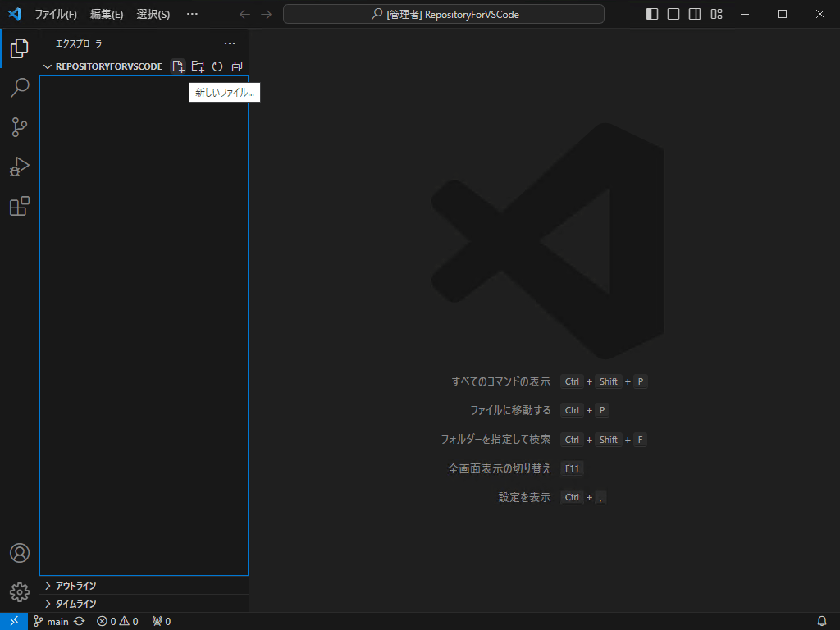840x630 pixels.
Task: Click the VS Code logo icon in title bar
Action: [x=15, y=14]
